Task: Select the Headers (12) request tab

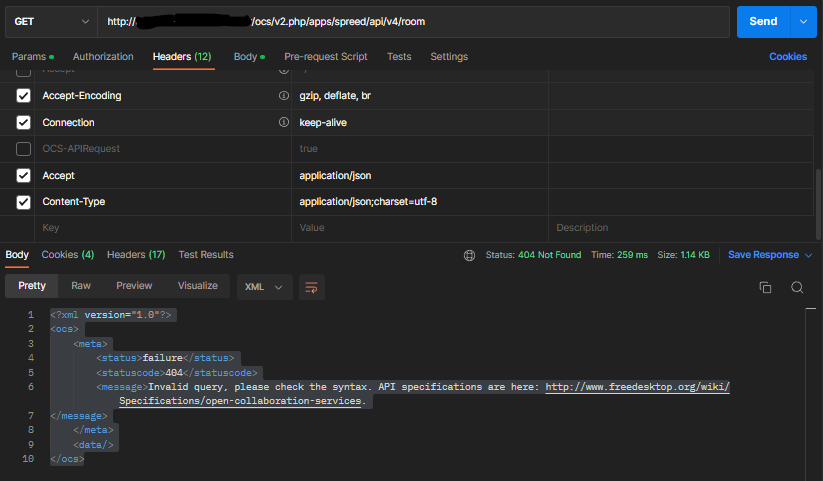Action: [x=182, y=57]
